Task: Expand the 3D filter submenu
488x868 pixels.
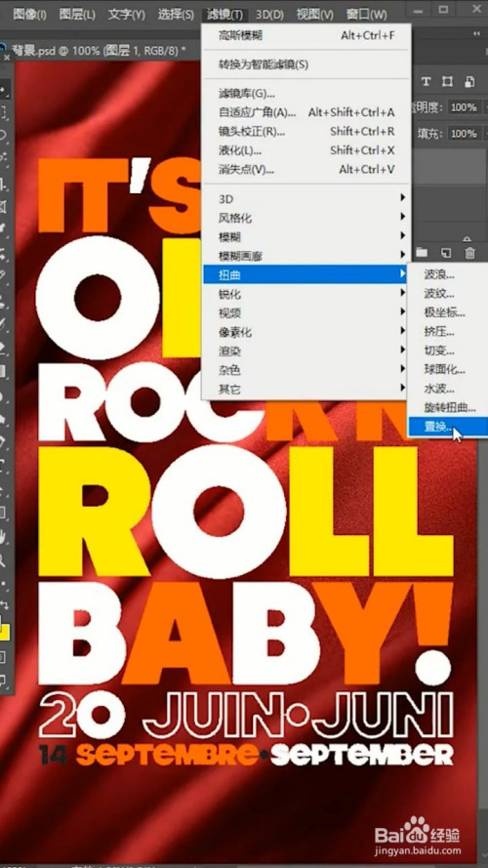Action: [x=306, y=197]
